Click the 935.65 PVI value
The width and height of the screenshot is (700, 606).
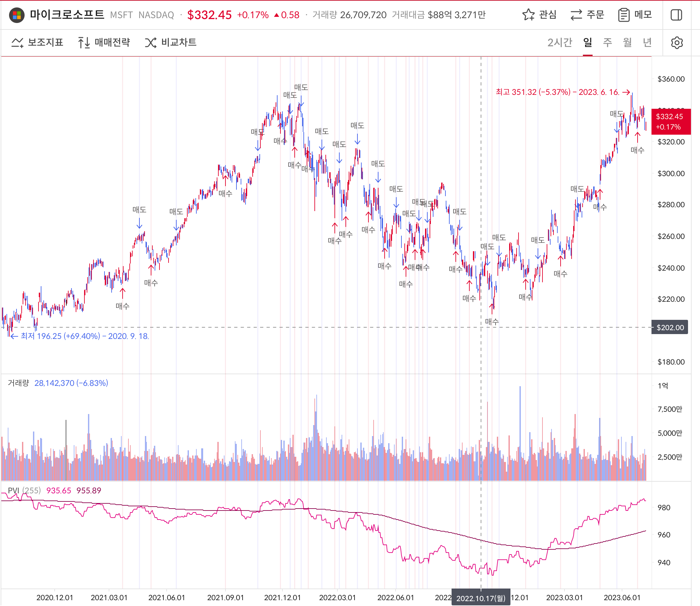(x=59, y=491)
